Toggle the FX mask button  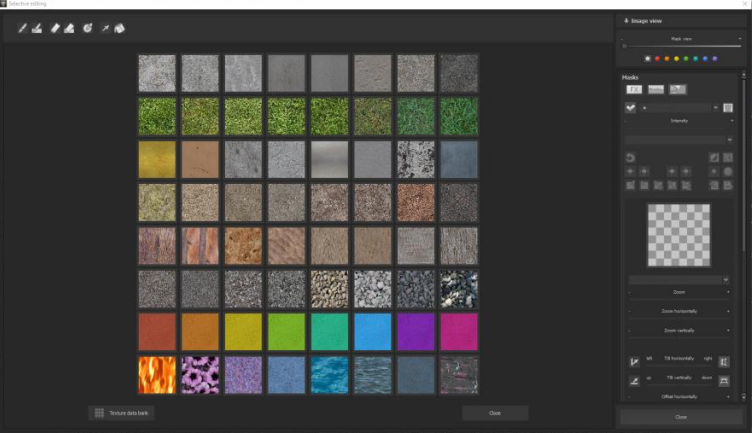click(634, 89)
